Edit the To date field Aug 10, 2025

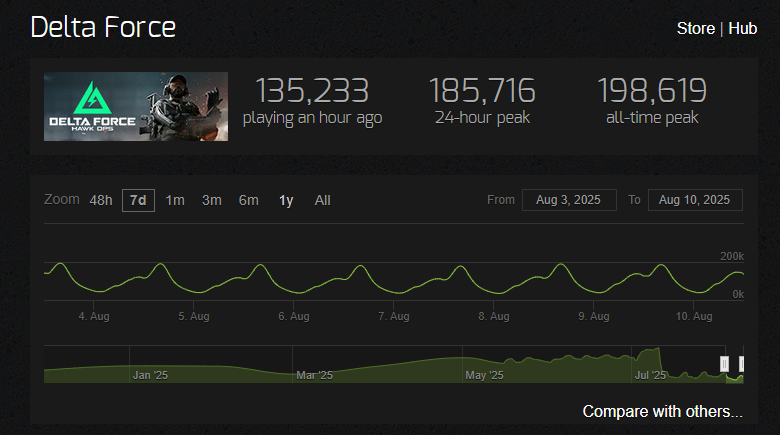pos(695,200)
